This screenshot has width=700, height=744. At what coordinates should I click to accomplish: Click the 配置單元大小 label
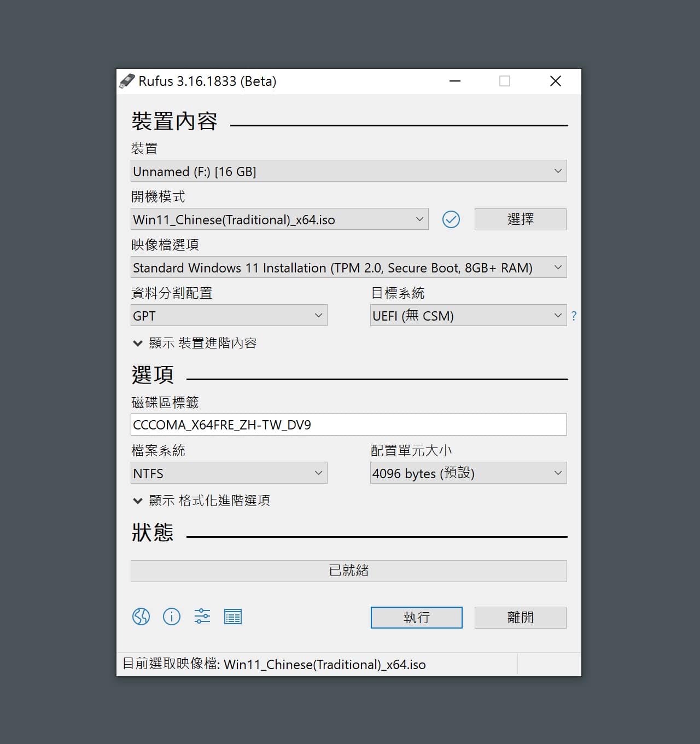411,450
